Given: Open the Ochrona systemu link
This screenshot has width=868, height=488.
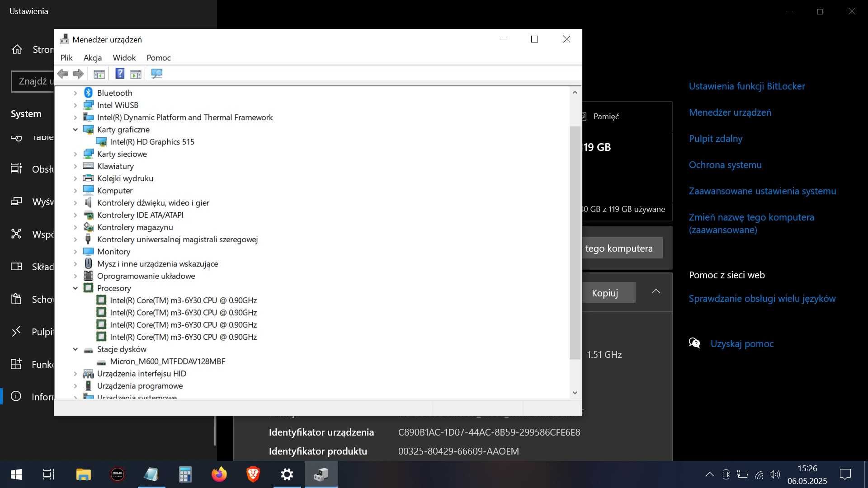Looking at the screenshot, I should click(x=725, y=165).
